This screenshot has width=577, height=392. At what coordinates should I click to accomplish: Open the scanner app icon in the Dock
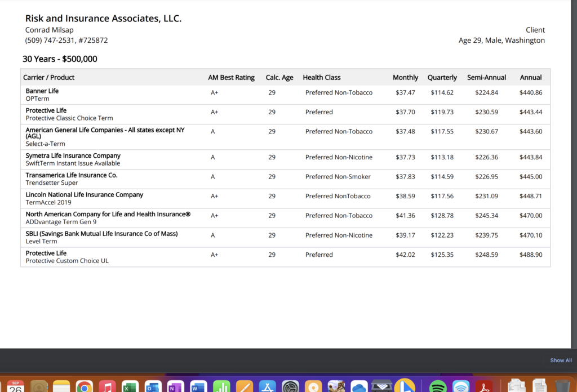pyautogui.click(x=381, y=387)
